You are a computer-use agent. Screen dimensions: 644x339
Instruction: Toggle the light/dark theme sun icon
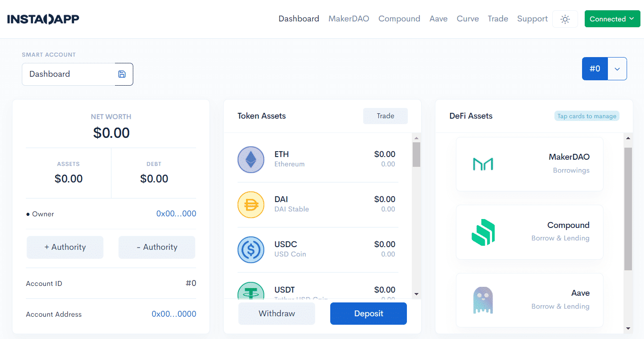(x=565, y=19)
